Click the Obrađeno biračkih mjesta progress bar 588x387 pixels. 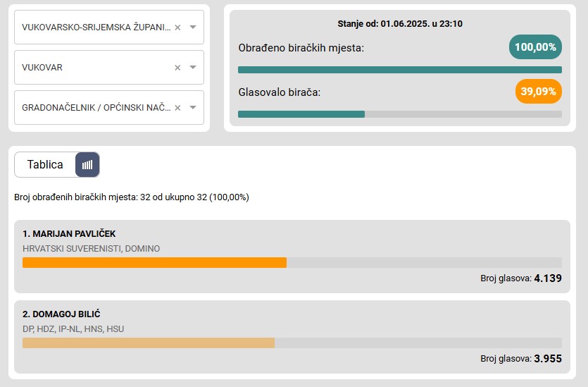(400, 70)
